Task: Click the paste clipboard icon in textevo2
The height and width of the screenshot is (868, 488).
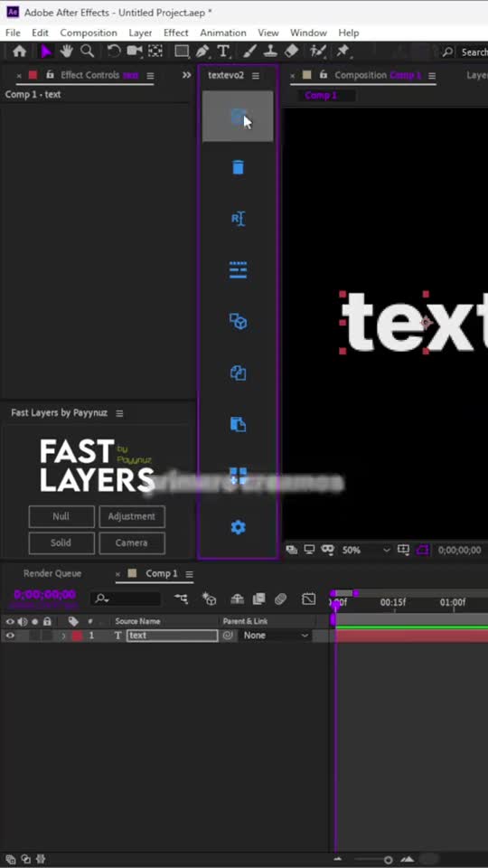Action: tap(238, 425)
